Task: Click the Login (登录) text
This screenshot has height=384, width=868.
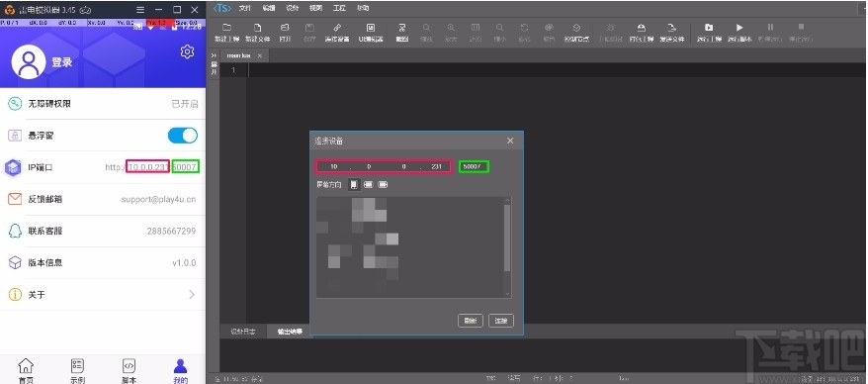Action: click(62, 62)
